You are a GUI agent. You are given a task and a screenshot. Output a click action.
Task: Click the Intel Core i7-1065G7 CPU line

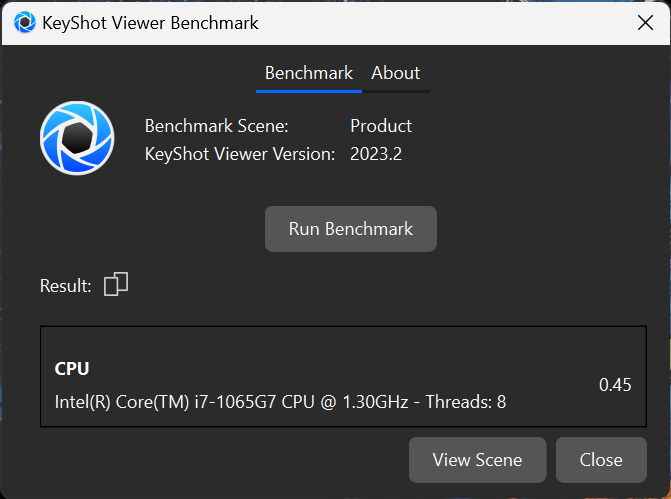point(280,402)
